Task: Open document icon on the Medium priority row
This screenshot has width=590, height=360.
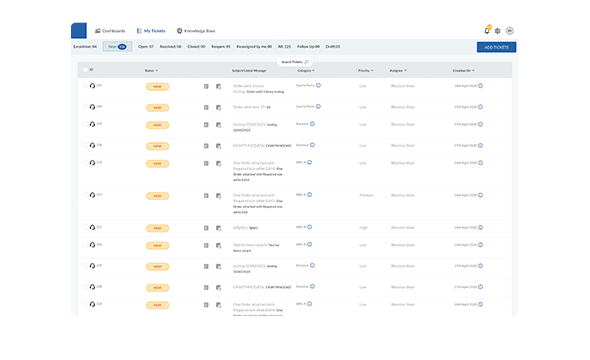Action: click(206, 196)
